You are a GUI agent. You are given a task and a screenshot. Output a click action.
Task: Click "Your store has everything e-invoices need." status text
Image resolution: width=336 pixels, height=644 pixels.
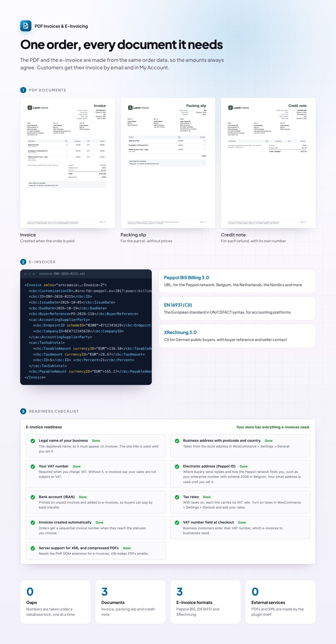(273, 427)
